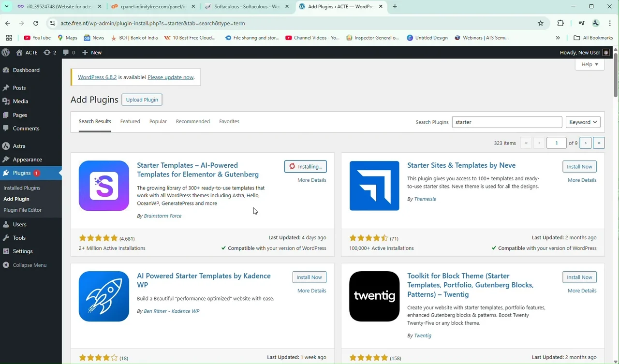Screen dimensions: 619x364
Task: Open the Themeisle author link
Action: [425, 199]
